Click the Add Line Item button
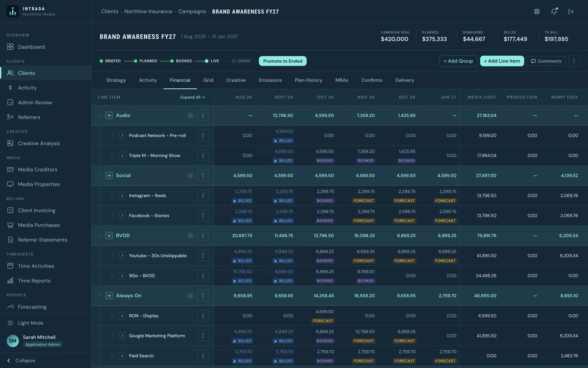 (x=502, y=61)
